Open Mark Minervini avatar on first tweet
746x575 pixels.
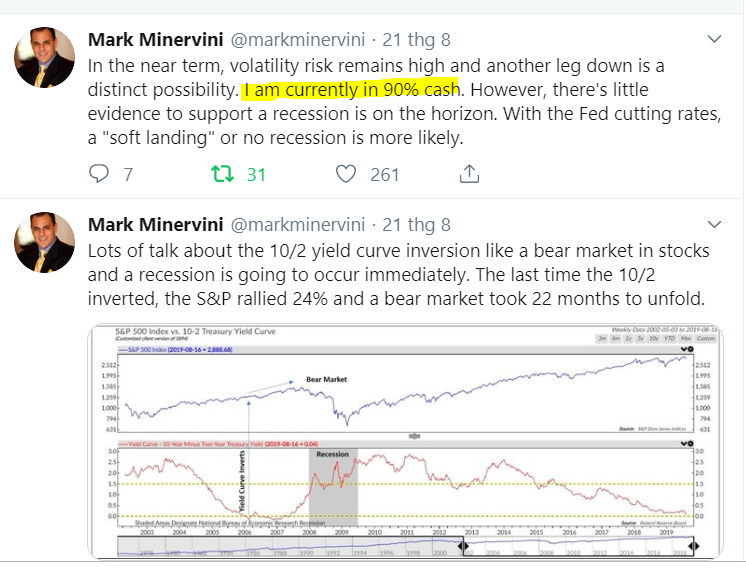point(45,57)
